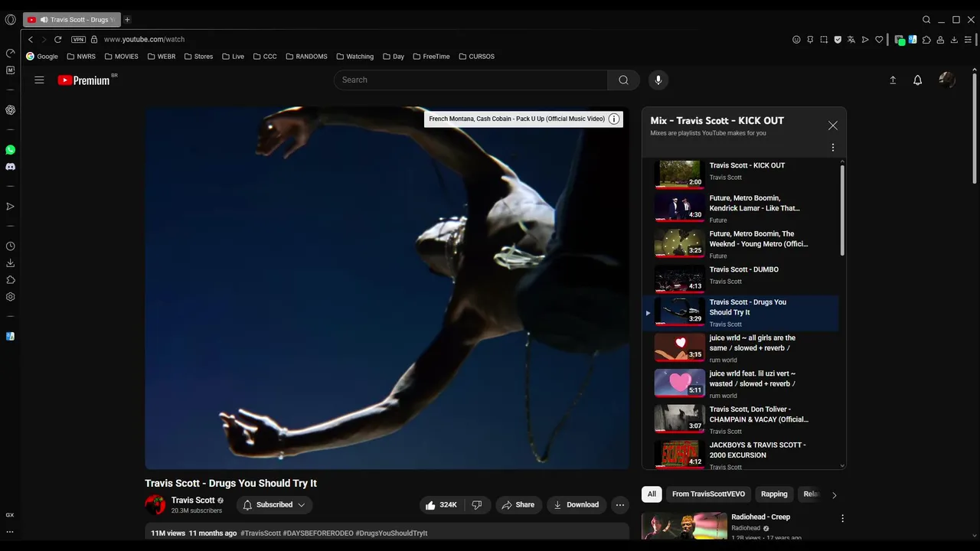Image resolution: width=980 pixels, height=551 pixels.
Task: Like the video showing 324K
Action: [x=442, y=505]
